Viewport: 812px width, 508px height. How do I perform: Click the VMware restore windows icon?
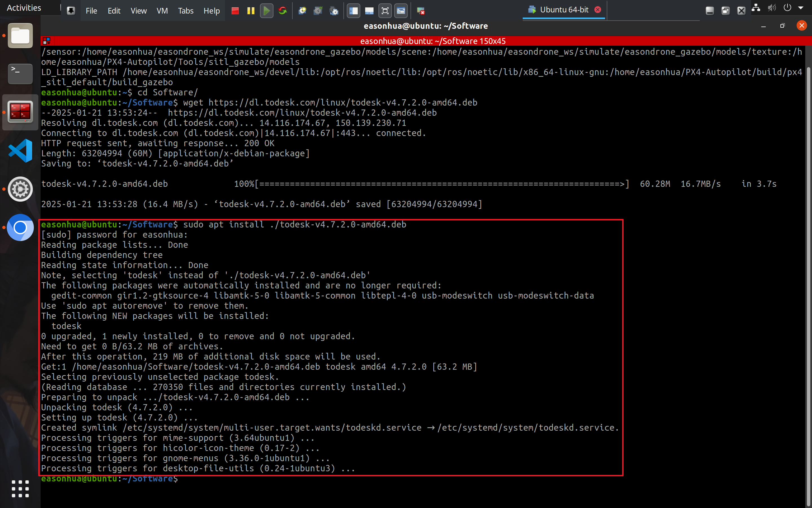(725, 11)
